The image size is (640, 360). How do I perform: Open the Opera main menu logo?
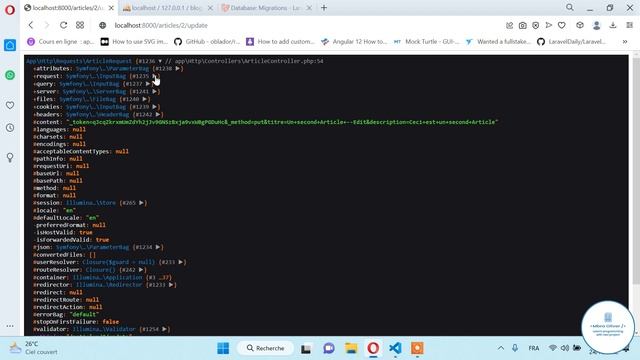[10, 9]
